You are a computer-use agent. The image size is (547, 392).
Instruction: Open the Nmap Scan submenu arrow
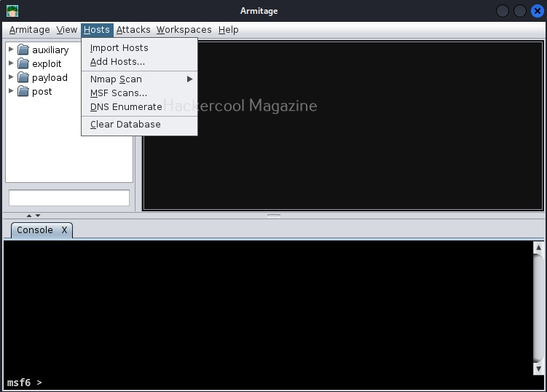(x=189, y=79)
